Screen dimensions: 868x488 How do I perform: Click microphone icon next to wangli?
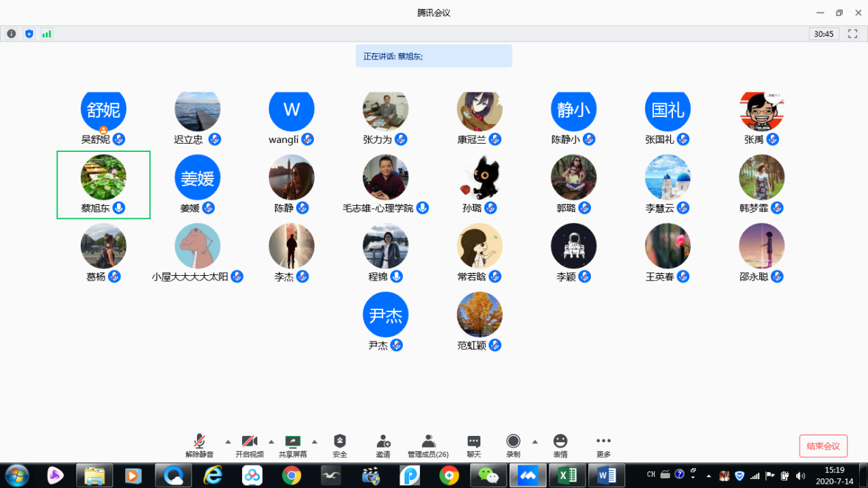click(x=308, y=139)
